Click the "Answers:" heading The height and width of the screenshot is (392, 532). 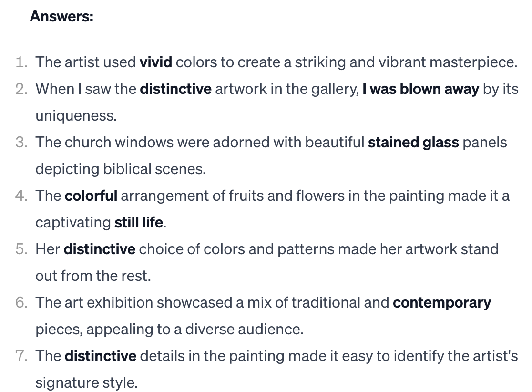(x=61, y=17)
